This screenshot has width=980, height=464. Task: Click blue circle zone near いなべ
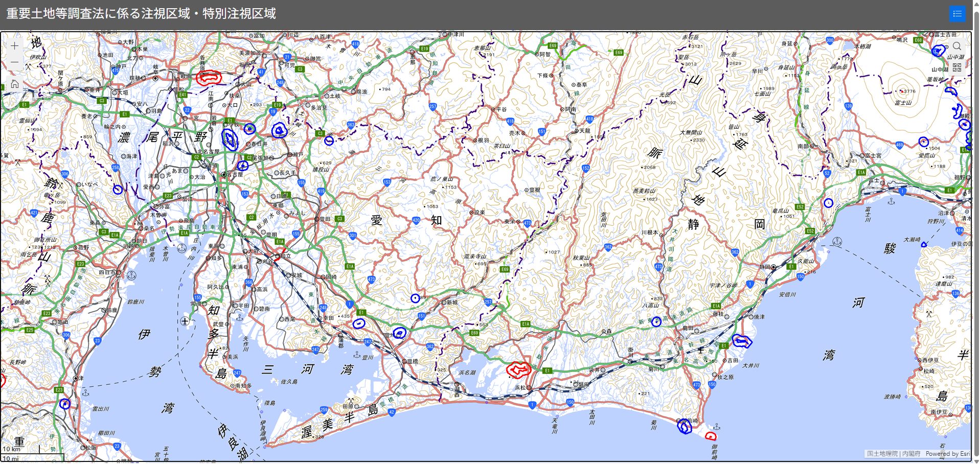(x=118, y=190)
